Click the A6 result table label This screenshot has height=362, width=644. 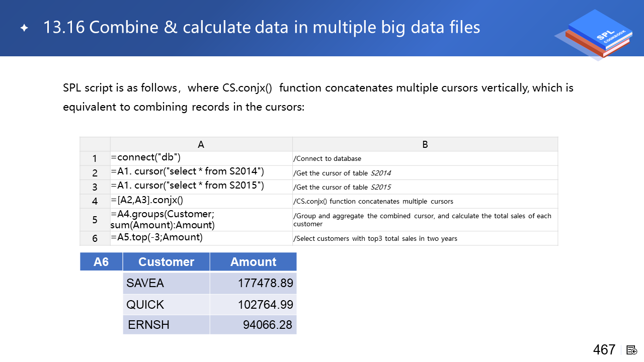pyautogui.click(x=101, y=262)
